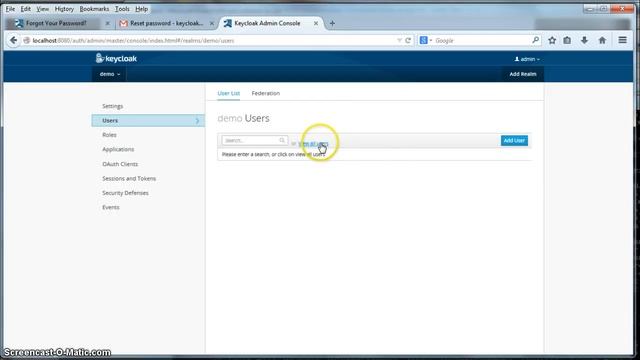Viewport: 640px width, 360px height.
Task: Open the Firefox hamburger menu
Action: coord(622,40)
